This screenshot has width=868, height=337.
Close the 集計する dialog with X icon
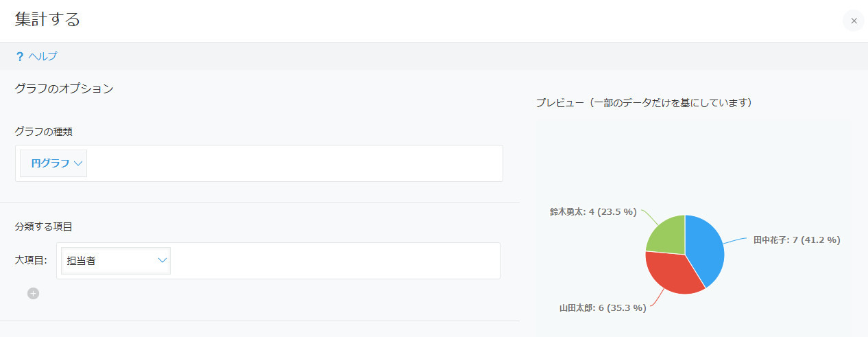tap(854, 21)
